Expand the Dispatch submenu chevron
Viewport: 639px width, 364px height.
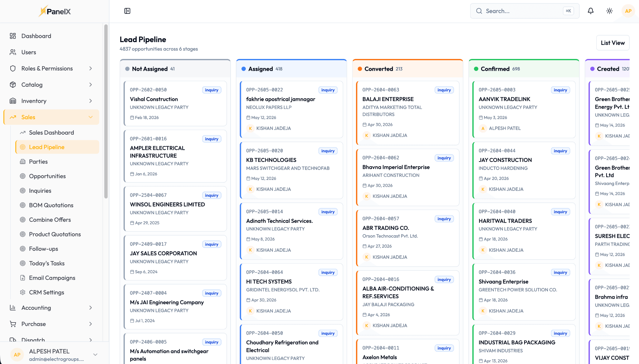(91, 340)
